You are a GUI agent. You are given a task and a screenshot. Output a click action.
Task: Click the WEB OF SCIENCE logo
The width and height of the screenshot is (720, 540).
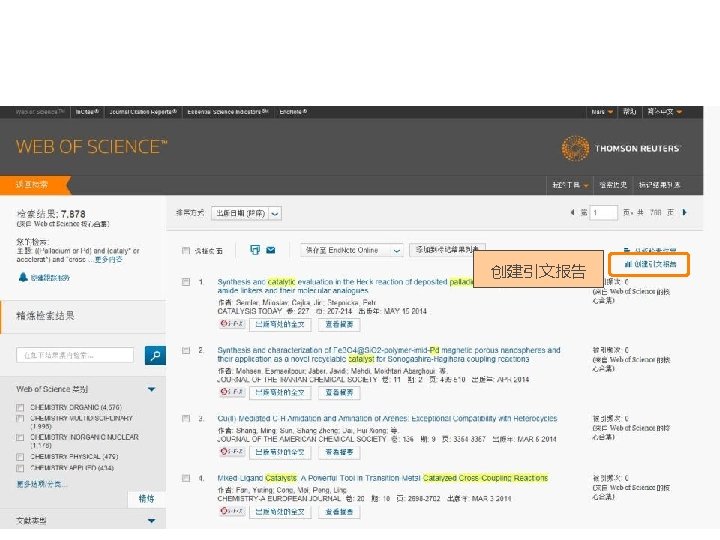tap(92, 147)
